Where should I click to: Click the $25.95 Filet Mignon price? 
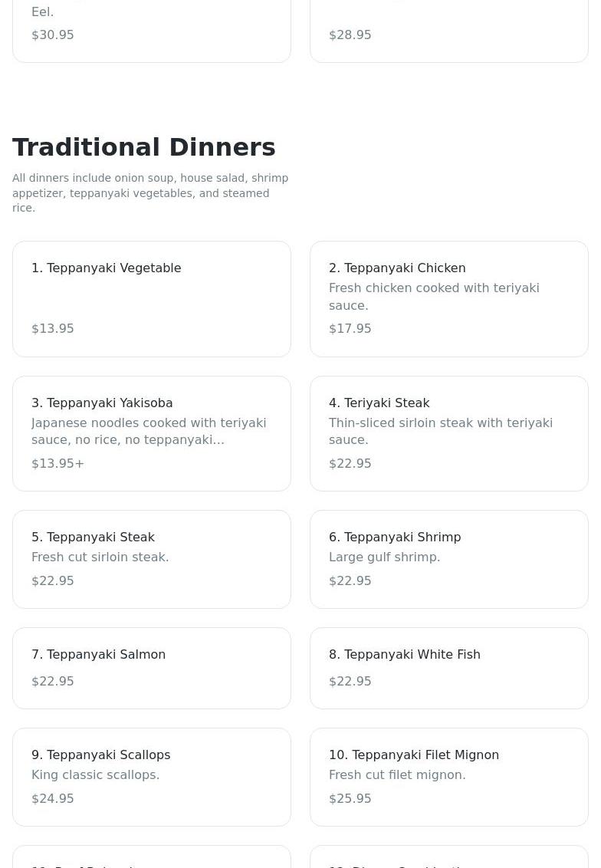(350, 798)
